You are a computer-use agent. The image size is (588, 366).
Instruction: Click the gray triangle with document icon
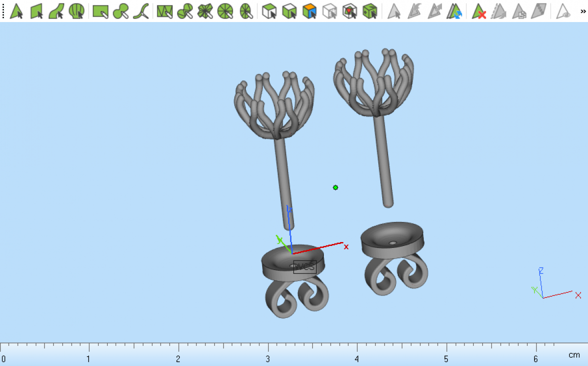[x=519, y=11]
